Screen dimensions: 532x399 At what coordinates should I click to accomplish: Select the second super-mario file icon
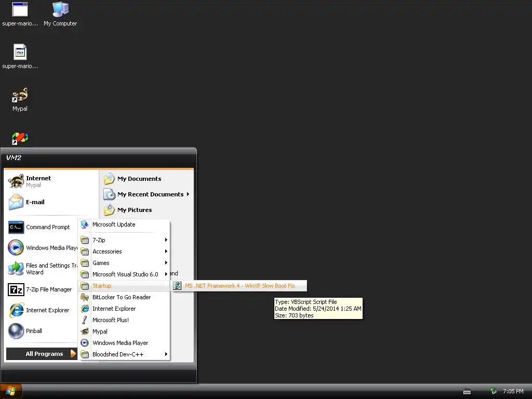click(20, 56)
